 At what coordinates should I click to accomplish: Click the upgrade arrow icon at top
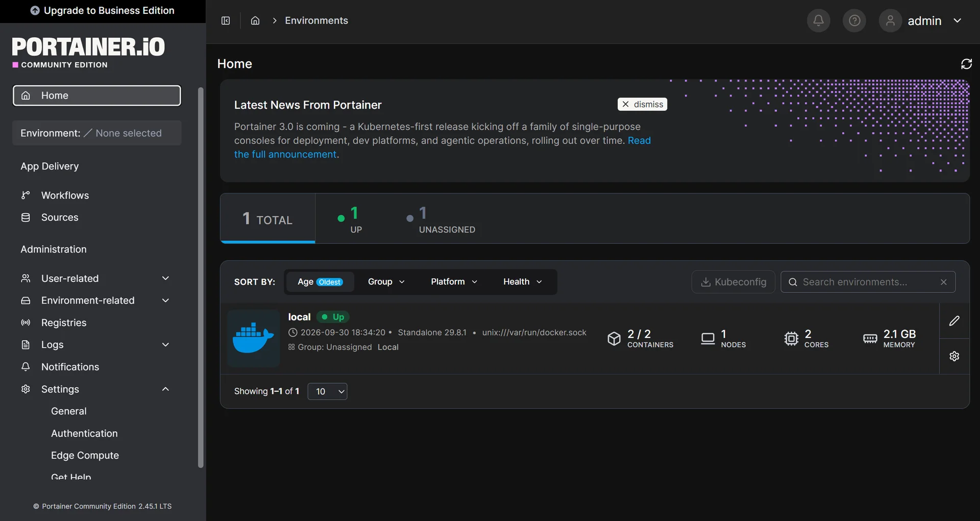35,10
